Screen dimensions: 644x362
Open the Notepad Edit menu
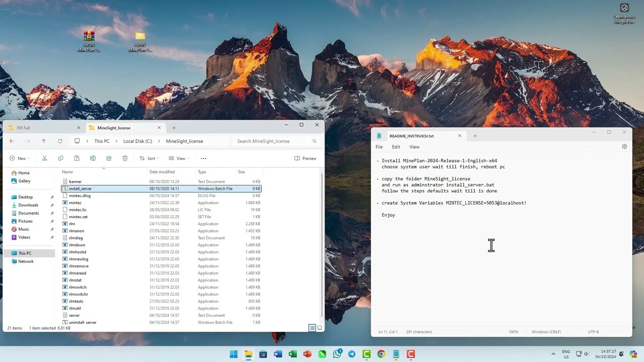click(x=396, y=147)
